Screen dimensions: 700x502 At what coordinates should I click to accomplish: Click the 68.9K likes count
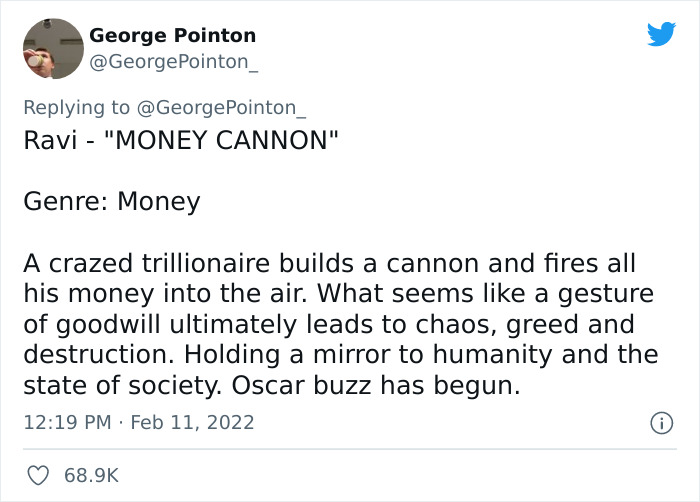pyautogui.click(x=92, y=475)
